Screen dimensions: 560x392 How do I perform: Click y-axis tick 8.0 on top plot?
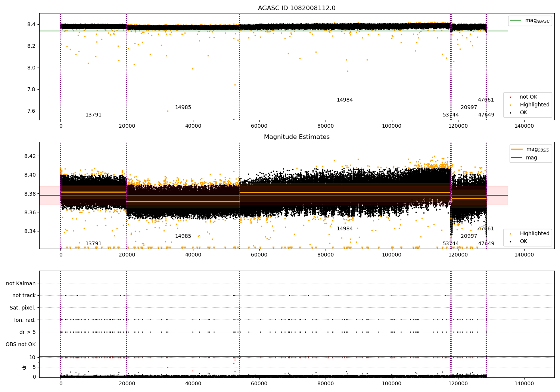(x=31, y=68)
